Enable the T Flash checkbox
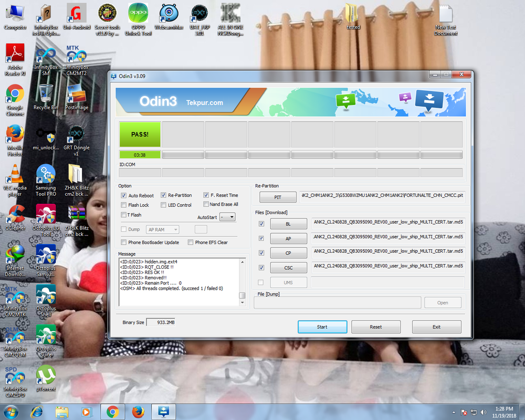This screenshot has width=525, height=420. point(123,215)
